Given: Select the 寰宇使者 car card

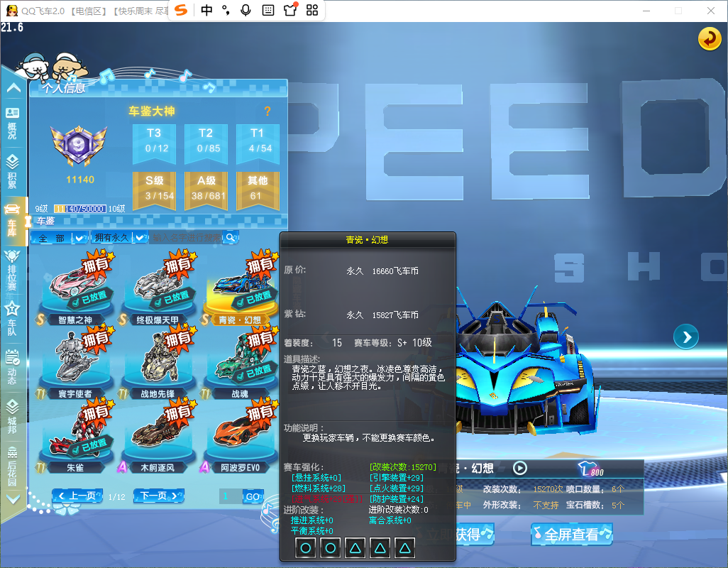Looking at the screenshot, I should pyautogui.click(x=75, y=364).
